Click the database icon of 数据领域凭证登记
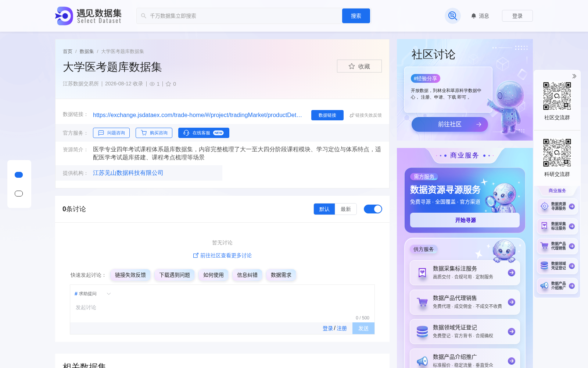588x368 pixels. [422, 332]
